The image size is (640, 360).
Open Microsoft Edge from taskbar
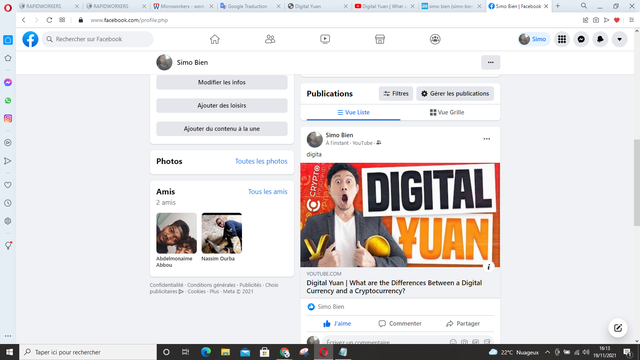pyautogui.click(x=206, y=352)
